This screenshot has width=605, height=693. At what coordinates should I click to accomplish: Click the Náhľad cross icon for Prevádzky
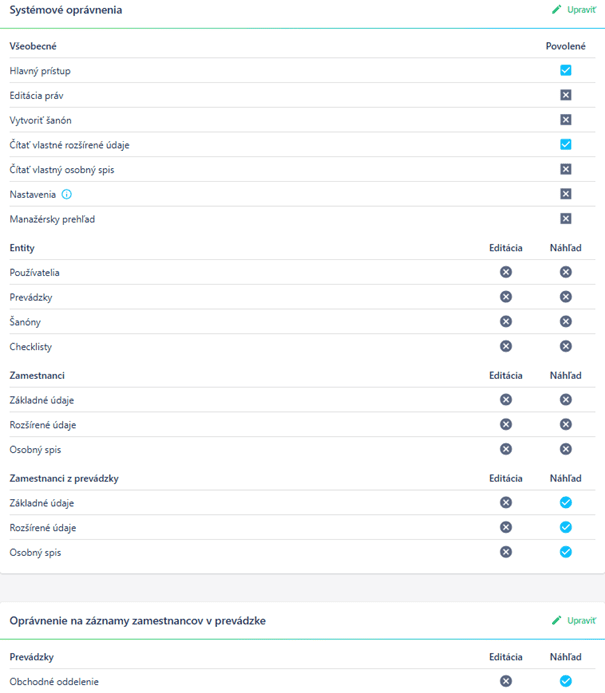point(566,297)
